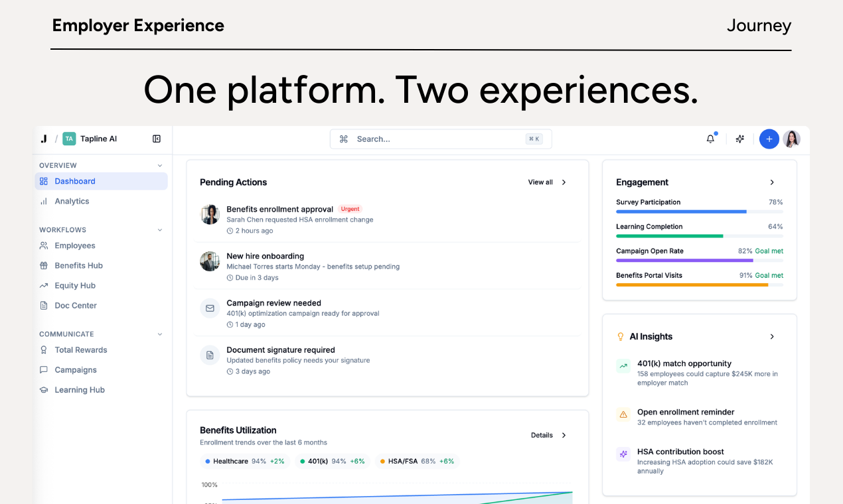Open Benefits Hub in sidebar
843x504 pixels.
tap(101, 265)
